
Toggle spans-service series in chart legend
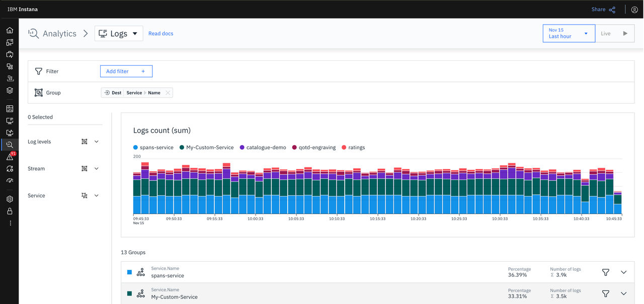click(x=153, y=147)
